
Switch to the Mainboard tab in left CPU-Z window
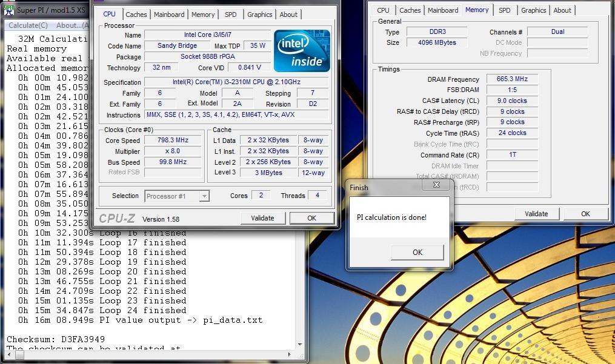(169, 15)
